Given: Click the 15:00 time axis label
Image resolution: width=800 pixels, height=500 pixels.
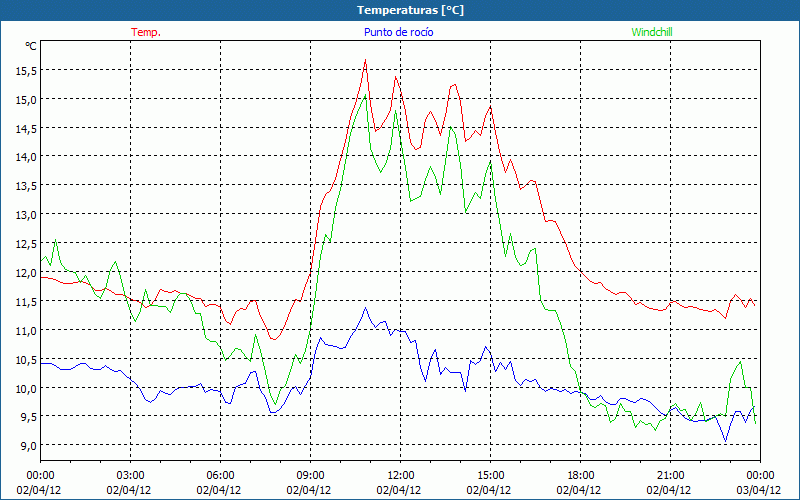Looking at the screenshot, I should (490, 476).
